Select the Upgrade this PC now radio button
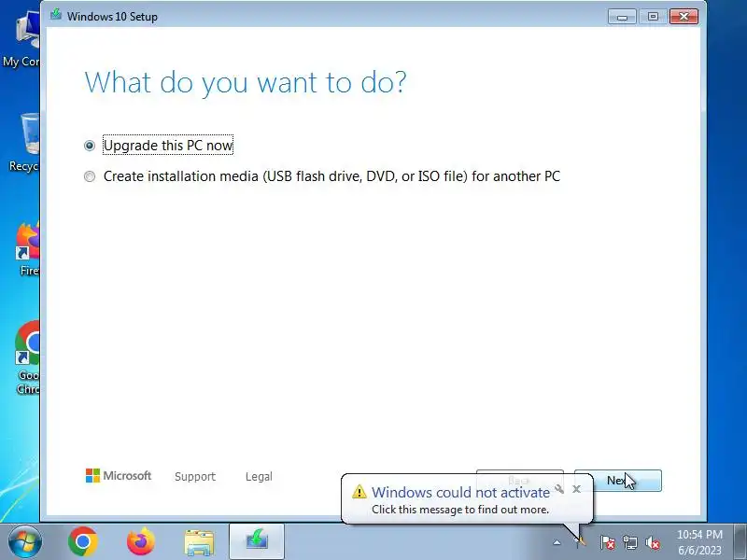Image resolution: width=747 pixels, height=560 pixels. pyautogui.click(x=90, y=146)
